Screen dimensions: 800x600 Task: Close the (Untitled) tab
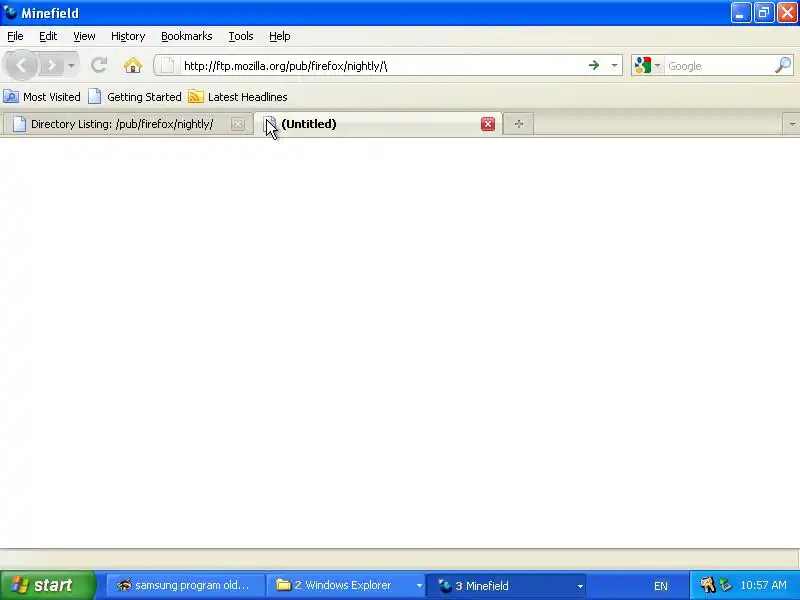(488, 124)
